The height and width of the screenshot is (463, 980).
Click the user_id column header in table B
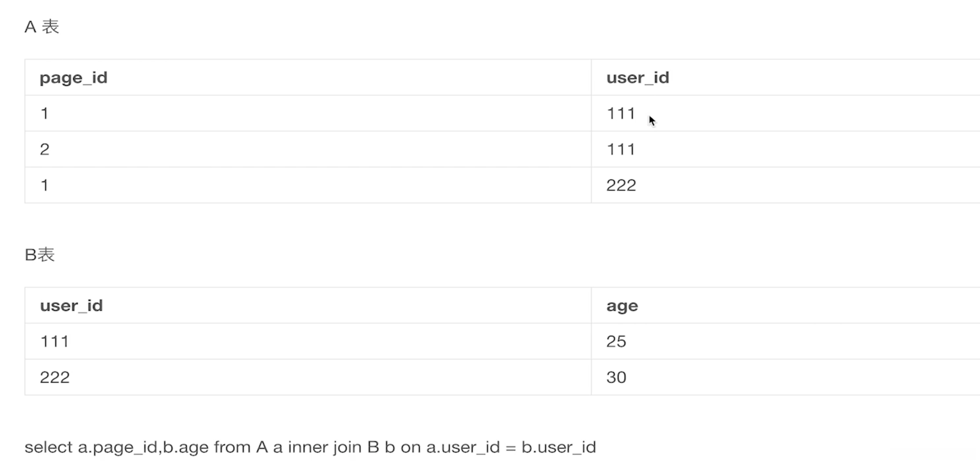coord(71,306)
